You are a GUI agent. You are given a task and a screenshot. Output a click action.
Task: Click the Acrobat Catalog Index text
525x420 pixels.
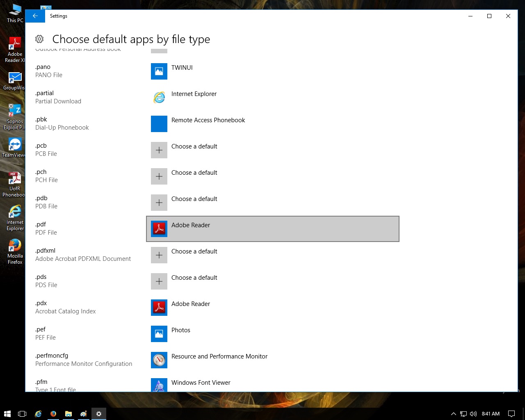(66, 311)
